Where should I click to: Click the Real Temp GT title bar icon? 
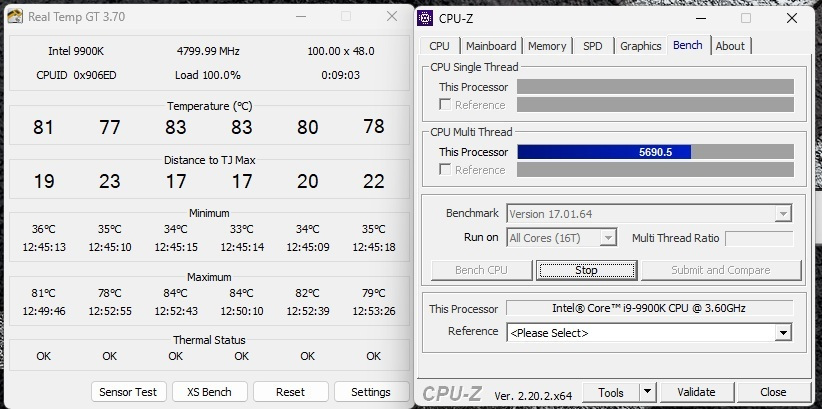click(x=15, y=17)
